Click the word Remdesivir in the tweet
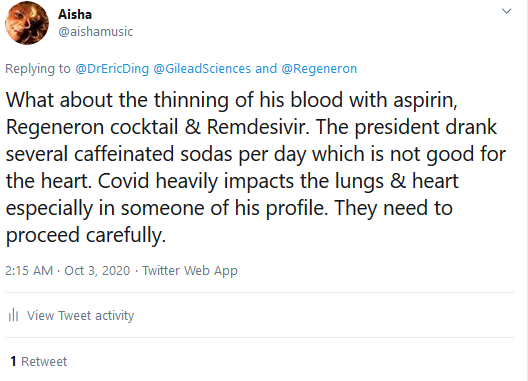The width and height of the screenshot is (528, 381). pyautogui.click(x=257, y=127)
